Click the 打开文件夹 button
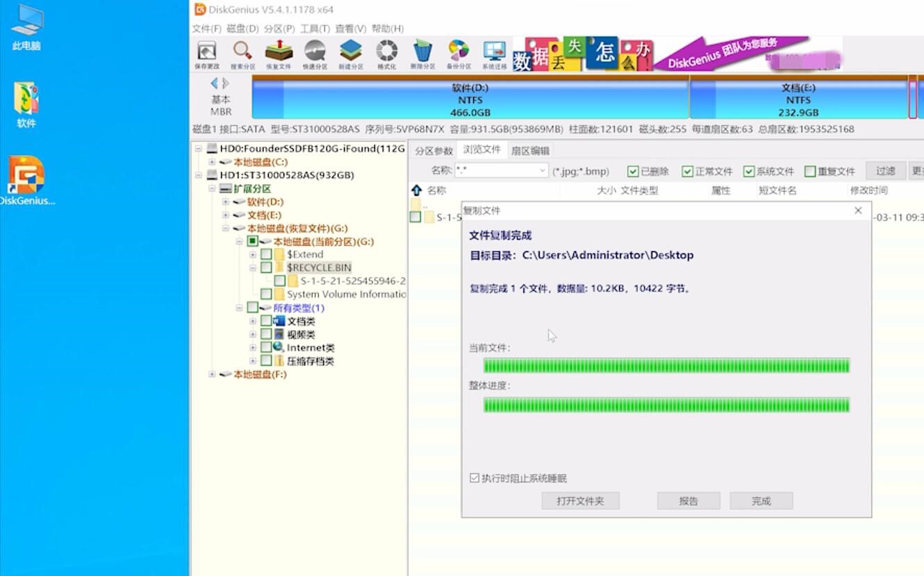924x576 pixels. coord(580,501)
